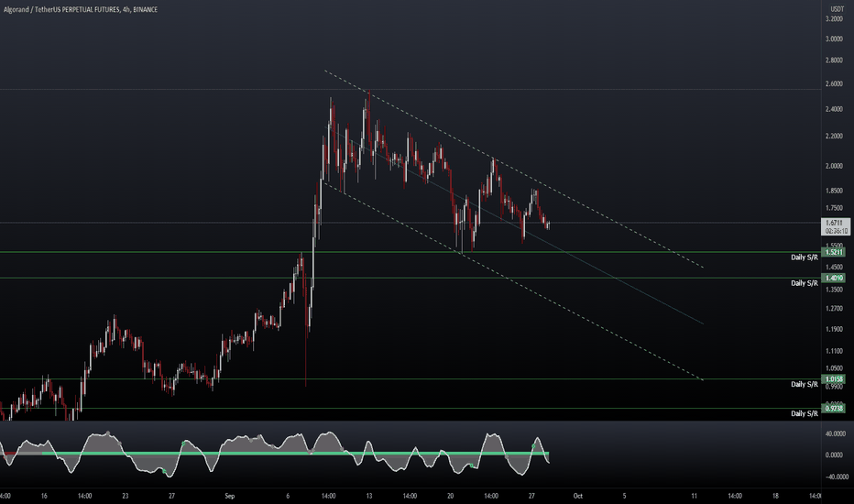This screenshot has width=854, height=504.
Task: Click the 23 date label on the time axis
Action: click(x=126, y=497)
